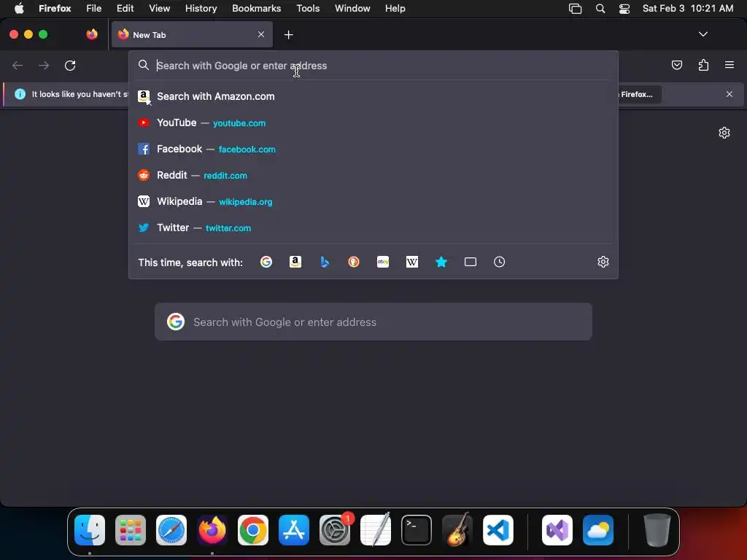This screenshot has height=560, width=747.
Task: Open the Twitter suggestion row
Action: 373,227
